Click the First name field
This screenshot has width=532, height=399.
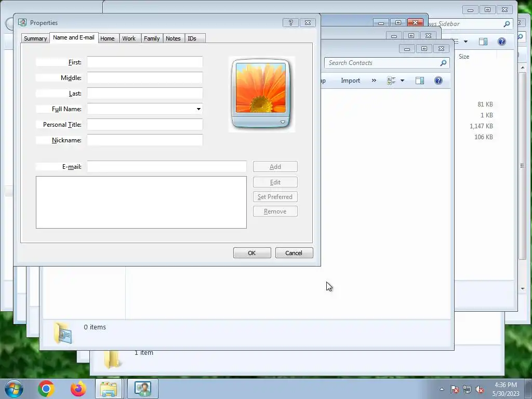point(145,62)
